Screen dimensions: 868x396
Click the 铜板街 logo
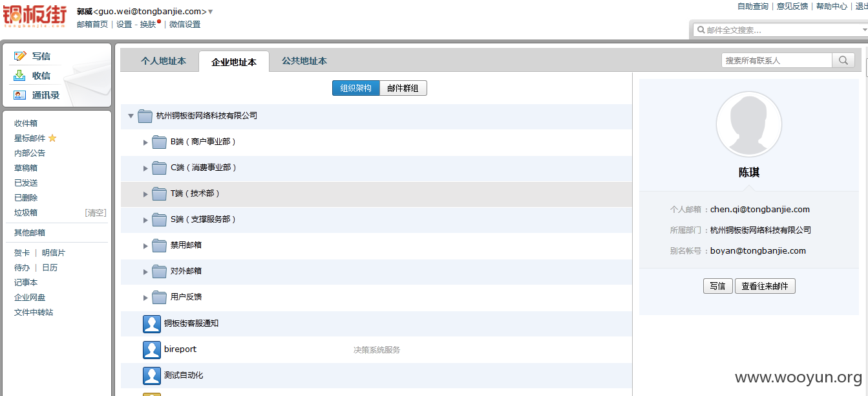pos(35,17)
